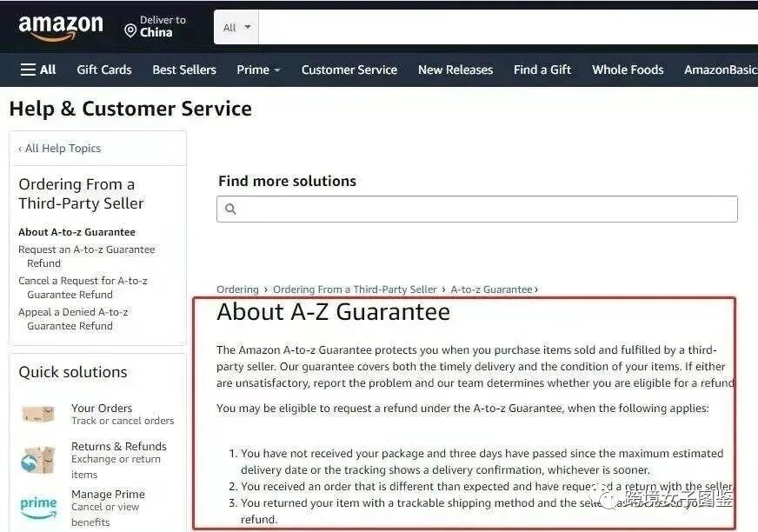
Task: Click Ordering From a Third-Party Seller heading
Action: [x=81, y=194]
